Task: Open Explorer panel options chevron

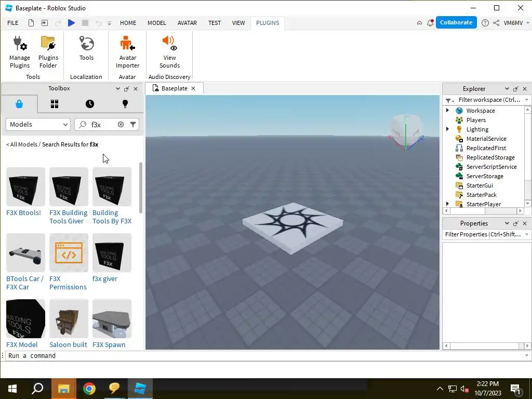Action: (x=507, y=88)
